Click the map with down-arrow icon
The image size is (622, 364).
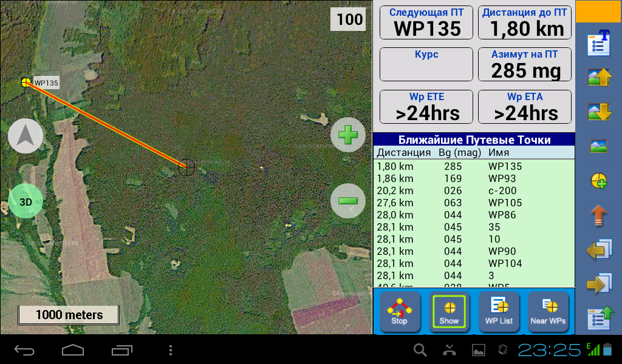(x=598, y=111)
